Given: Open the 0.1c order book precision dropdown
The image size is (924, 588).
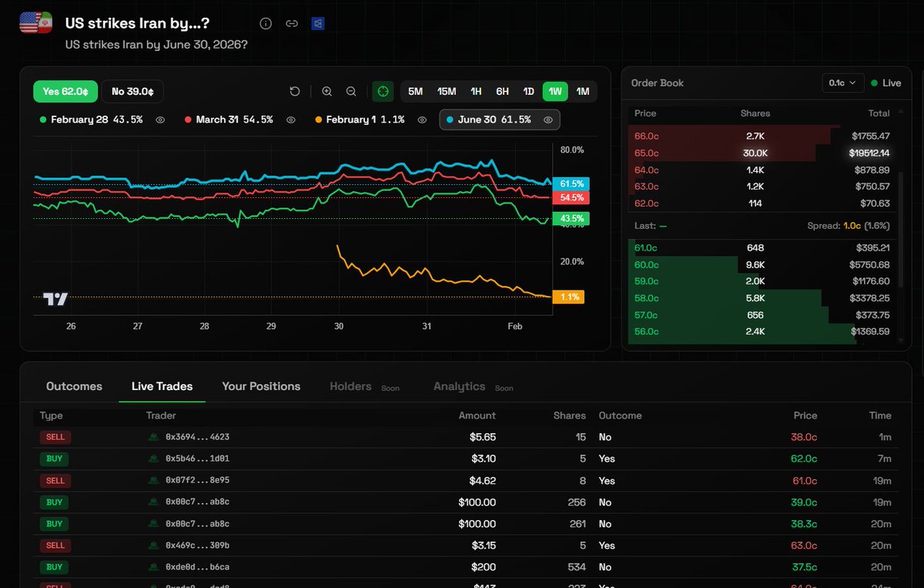Looking at the screenshot, I should click(842, 82).
